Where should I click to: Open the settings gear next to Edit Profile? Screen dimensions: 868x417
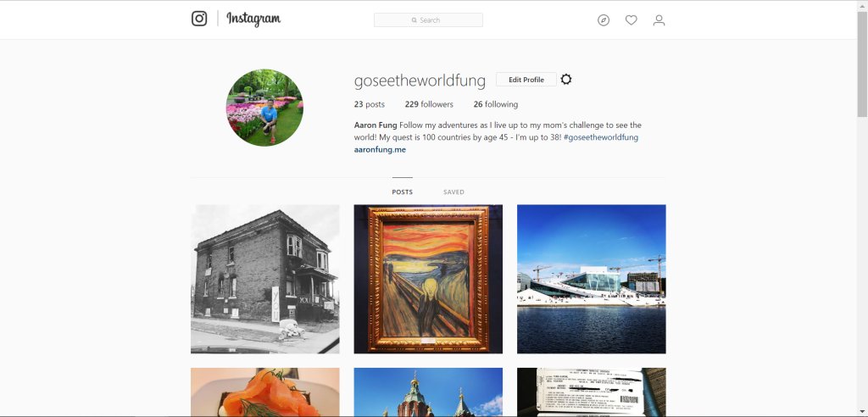565,79
